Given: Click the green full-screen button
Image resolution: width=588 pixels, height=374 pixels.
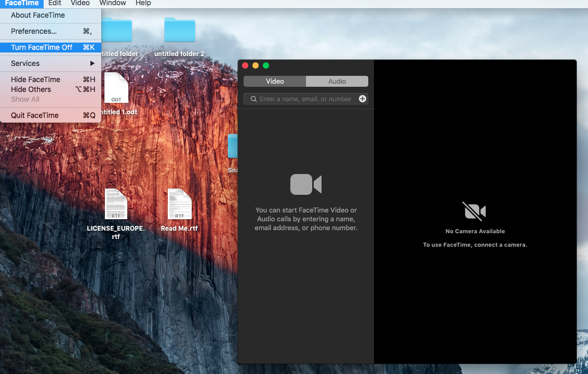Looking at the screenshot, I should click(266, 65).
